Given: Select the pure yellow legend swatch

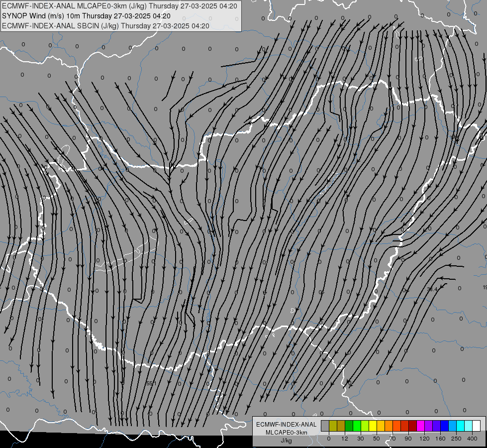Looking at the screenshot, I should click(x=373, y=426).
